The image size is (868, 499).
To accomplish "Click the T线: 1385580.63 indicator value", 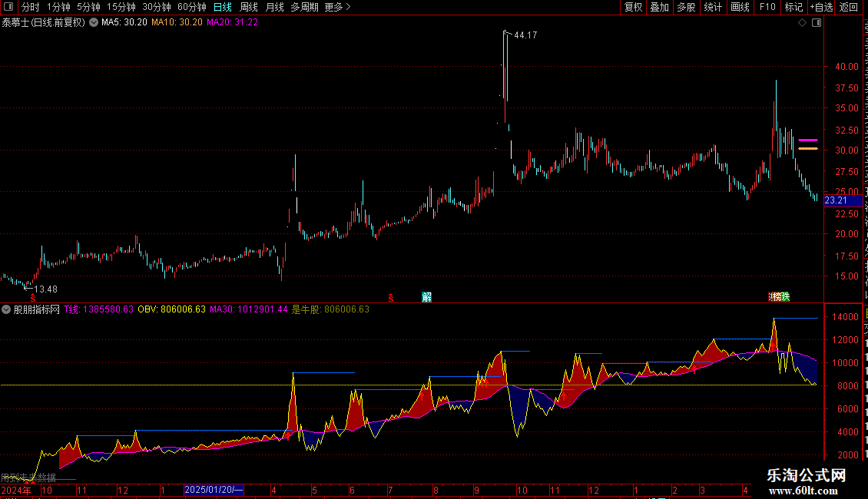I will pyautogui.click(x=98, y=309).
